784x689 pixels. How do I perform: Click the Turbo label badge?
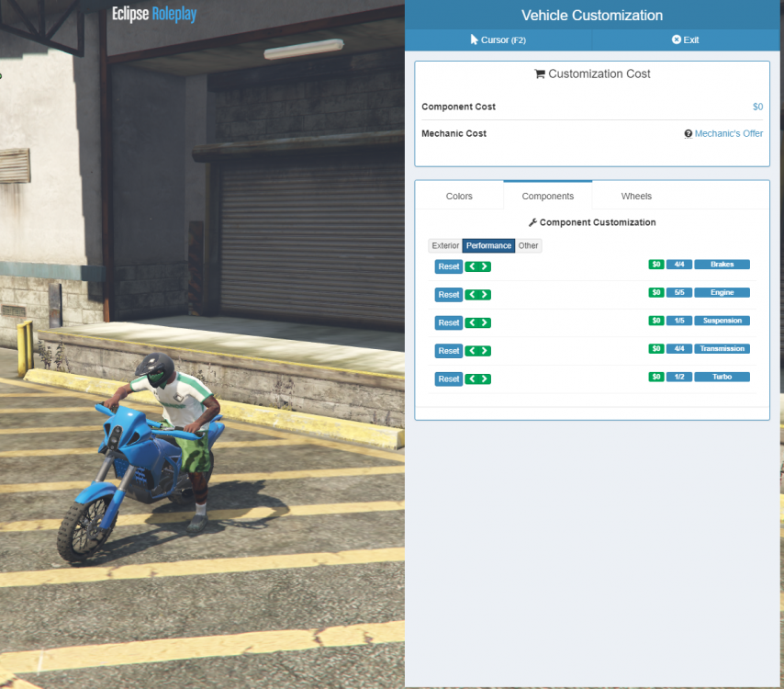pyautogui.click(x=722, y=377)
